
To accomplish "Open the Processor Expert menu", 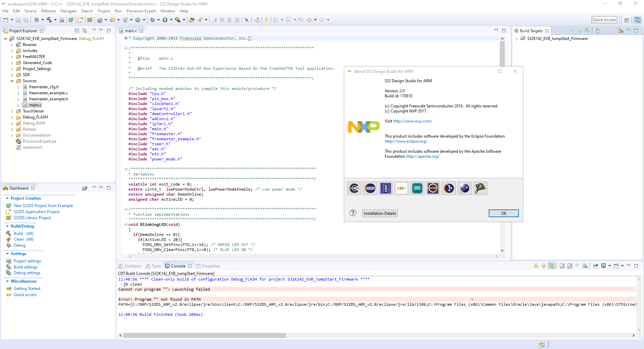I will coord(141,11).
